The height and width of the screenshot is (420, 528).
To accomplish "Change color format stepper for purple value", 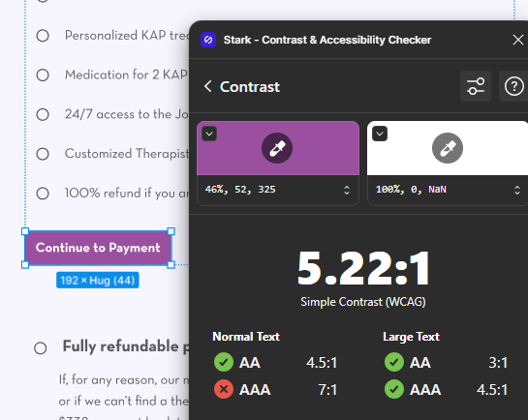I will click(x=347, y=191).
